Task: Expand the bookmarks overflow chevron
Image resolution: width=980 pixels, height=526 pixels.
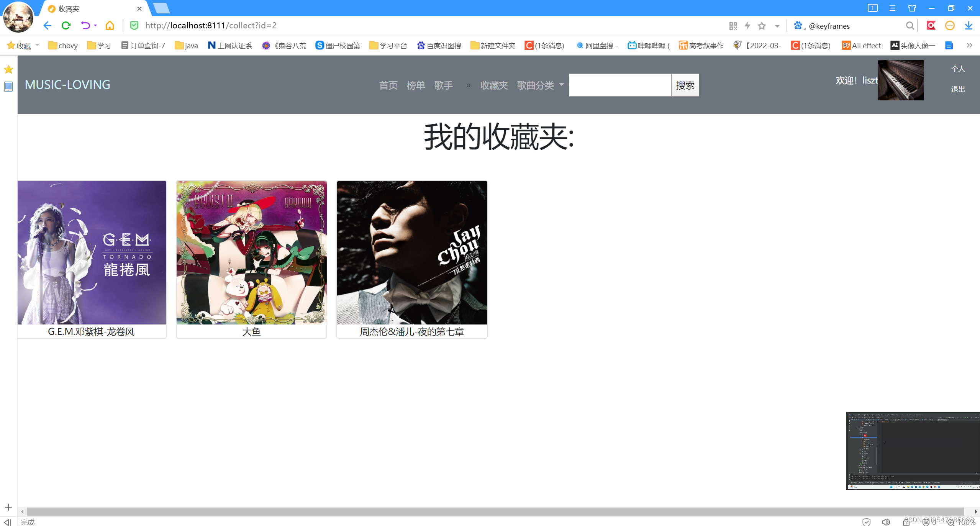Action: click(x=969, y=45)
